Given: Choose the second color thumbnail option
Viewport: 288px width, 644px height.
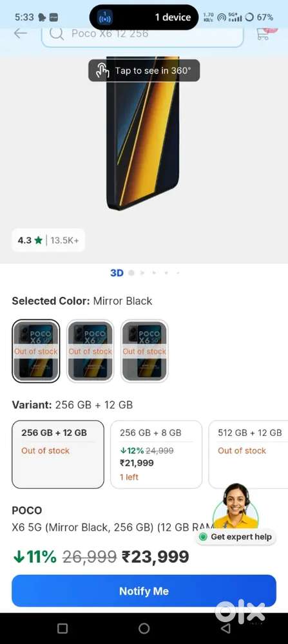Looking at the screenshot, I should [x=90, y=351].
